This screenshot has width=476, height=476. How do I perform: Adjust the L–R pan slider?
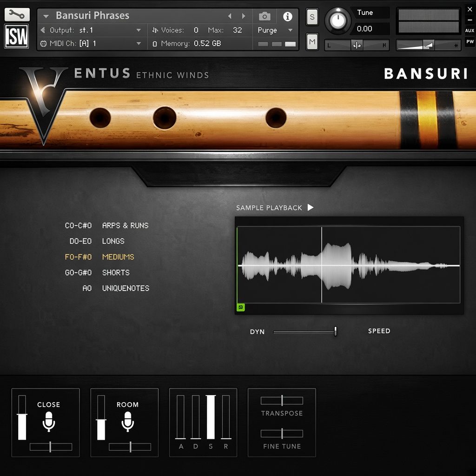(x=357, y=46)
